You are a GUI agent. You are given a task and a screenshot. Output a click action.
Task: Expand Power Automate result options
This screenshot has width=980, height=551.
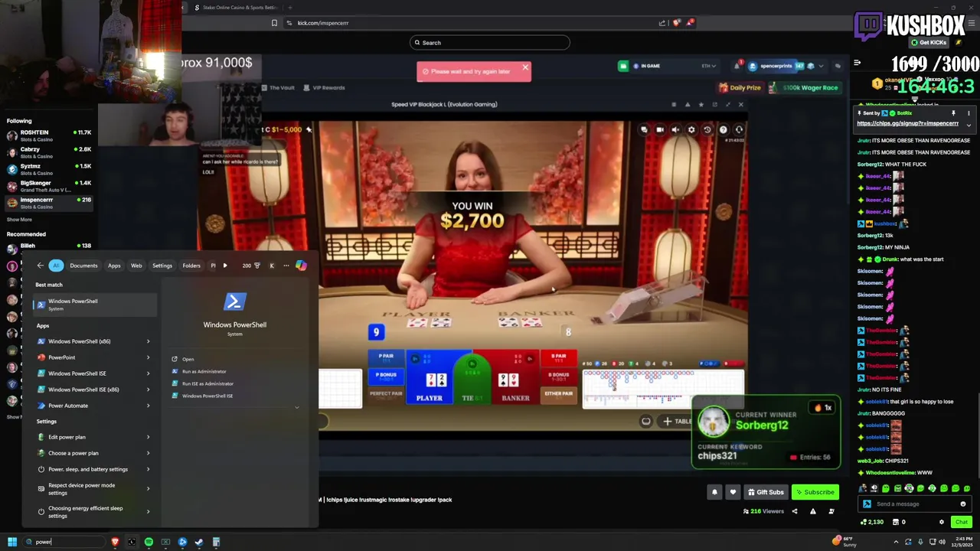[148, 406]
